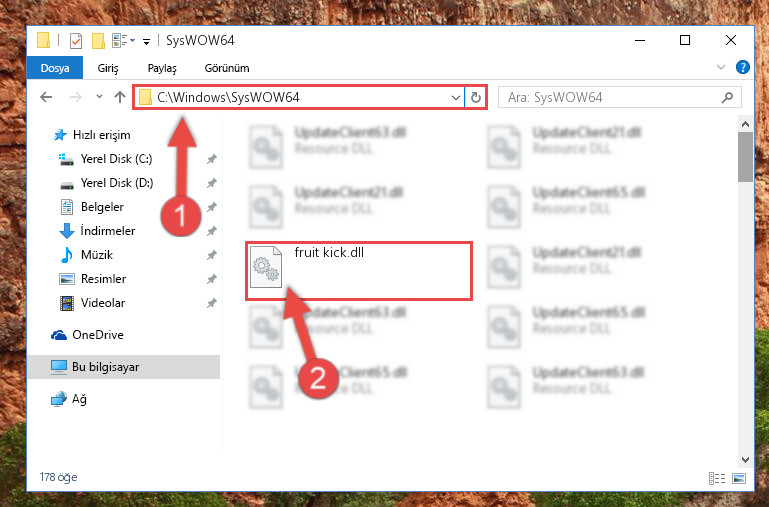
Task: Unpin Belgeler from quick access
Action: coord(211,207)
